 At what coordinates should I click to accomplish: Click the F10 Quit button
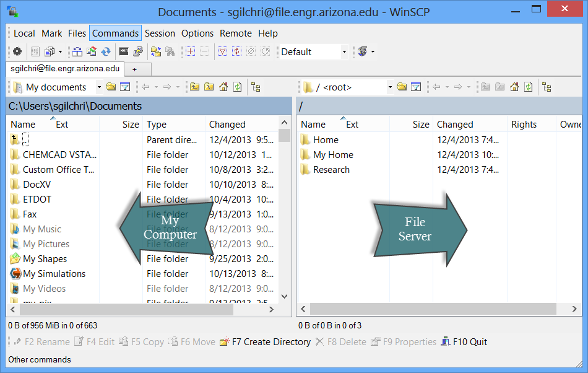[x=464, y=342]
